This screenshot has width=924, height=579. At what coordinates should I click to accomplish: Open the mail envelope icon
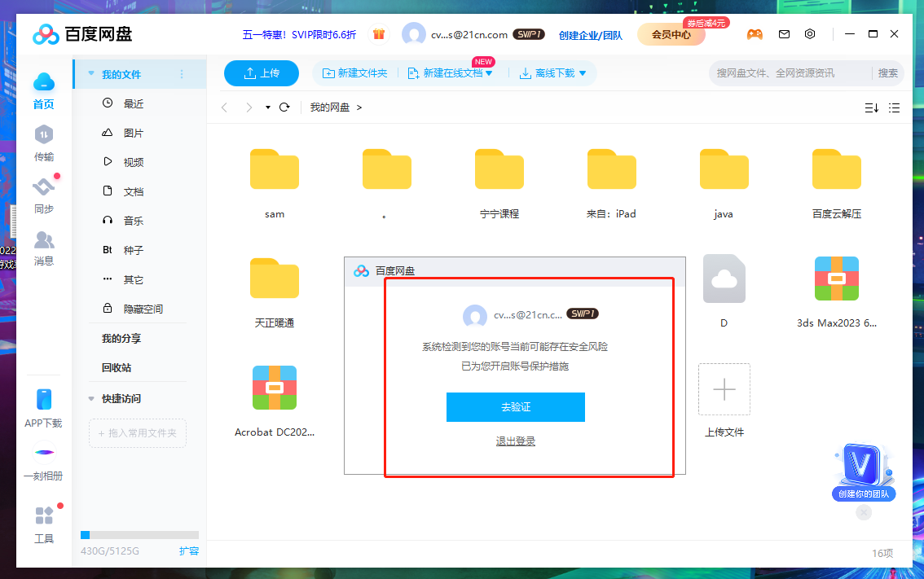pyautogui.click(x=784, y=34)
